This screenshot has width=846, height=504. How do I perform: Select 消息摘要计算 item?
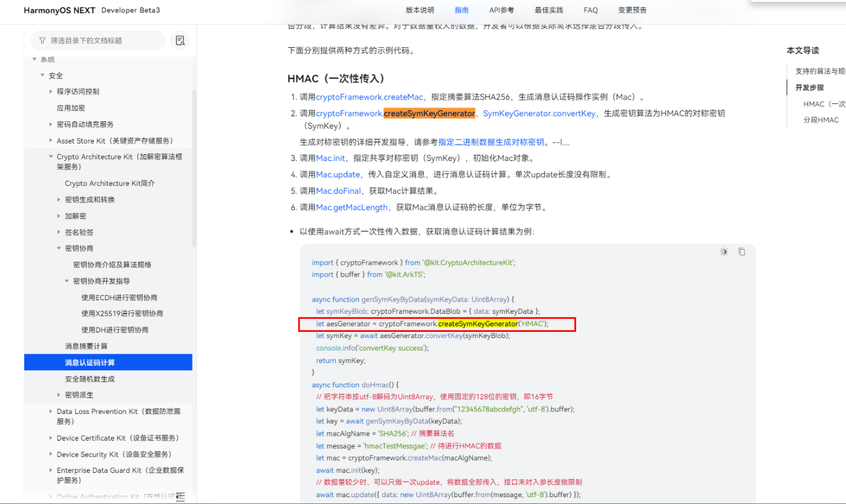[86, 346]
